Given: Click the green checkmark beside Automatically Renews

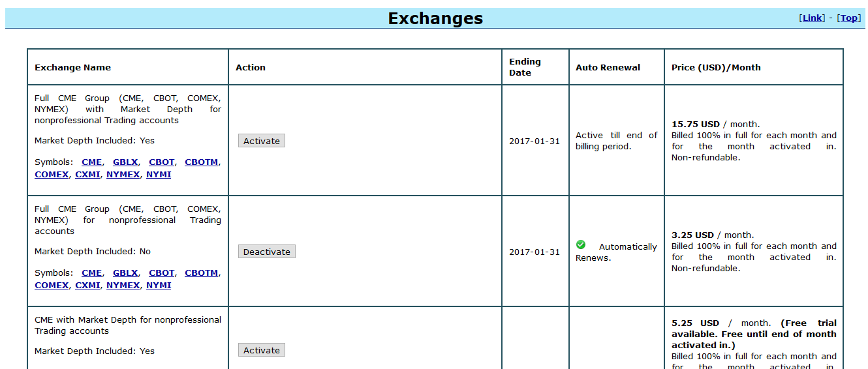Looking at the screenshot, I should [581, 244].
